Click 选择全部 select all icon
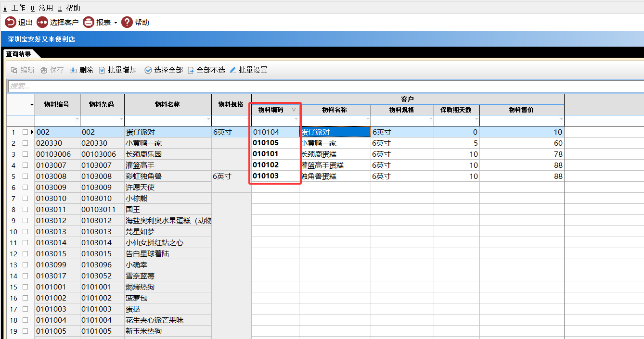 coord(148,70)
